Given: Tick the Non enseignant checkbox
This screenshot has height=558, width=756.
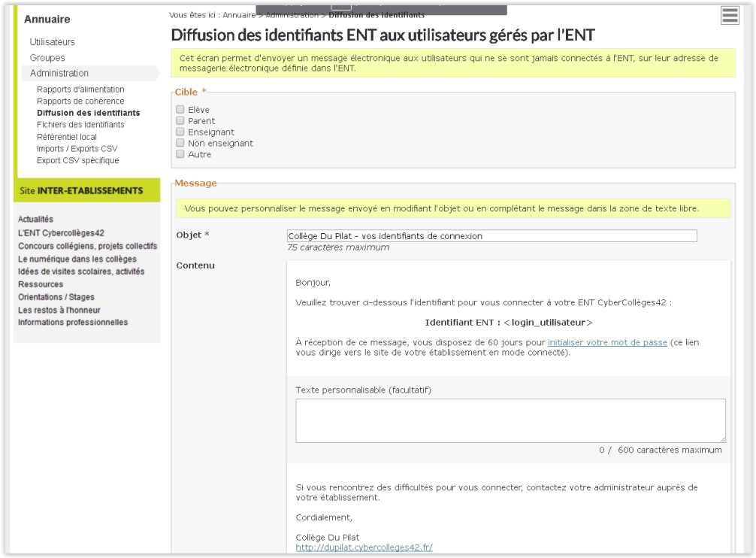Looking at the screenshot, I should 180,143.
